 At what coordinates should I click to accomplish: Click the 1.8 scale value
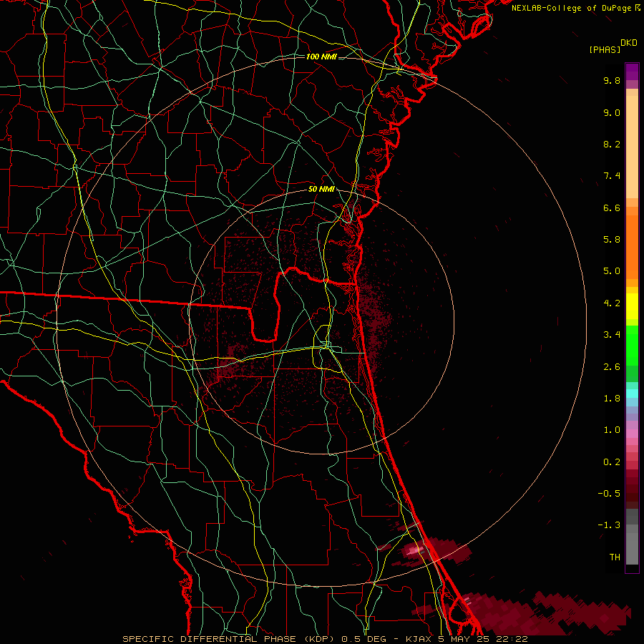612,399
